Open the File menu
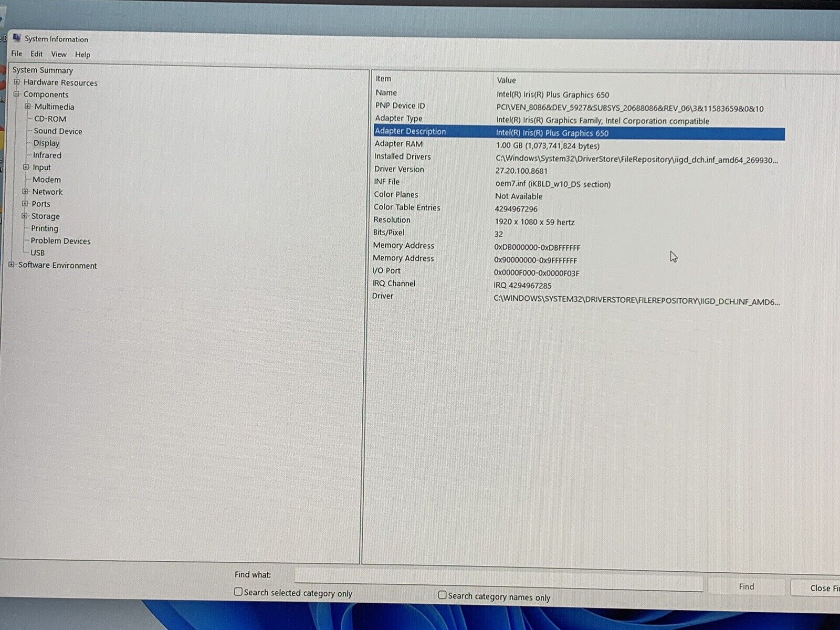Image resolution: width=840 pixels, height=630 pixels. (17, 54)
